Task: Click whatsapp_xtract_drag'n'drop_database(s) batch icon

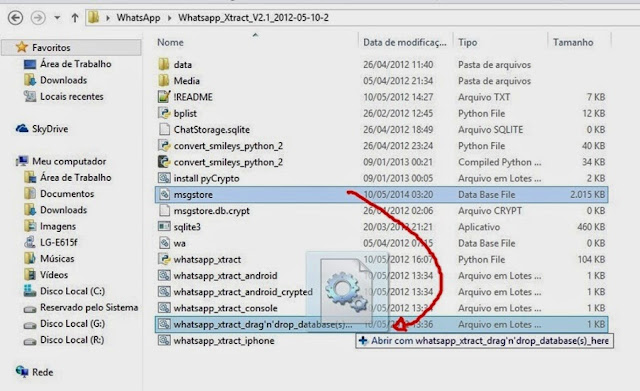Action: 164,324
